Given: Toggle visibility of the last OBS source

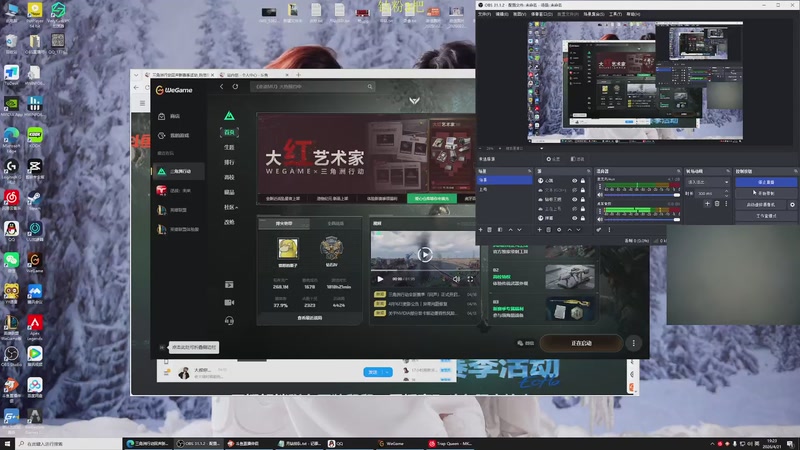Looking at the screenshot, I should [574, 218].
